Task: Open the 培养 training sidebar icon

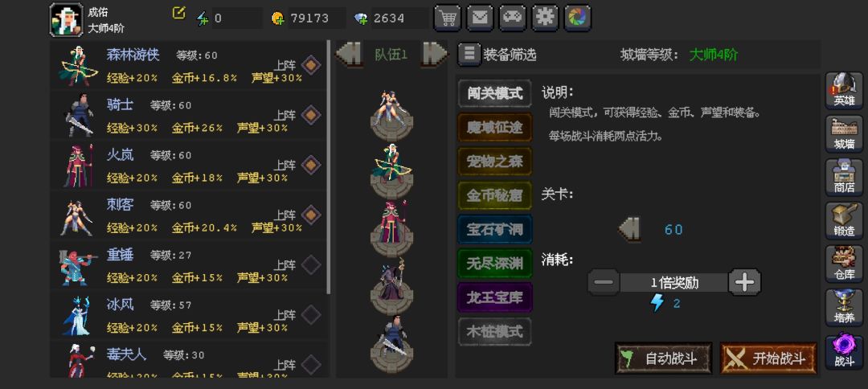Action: click(844, 307)
